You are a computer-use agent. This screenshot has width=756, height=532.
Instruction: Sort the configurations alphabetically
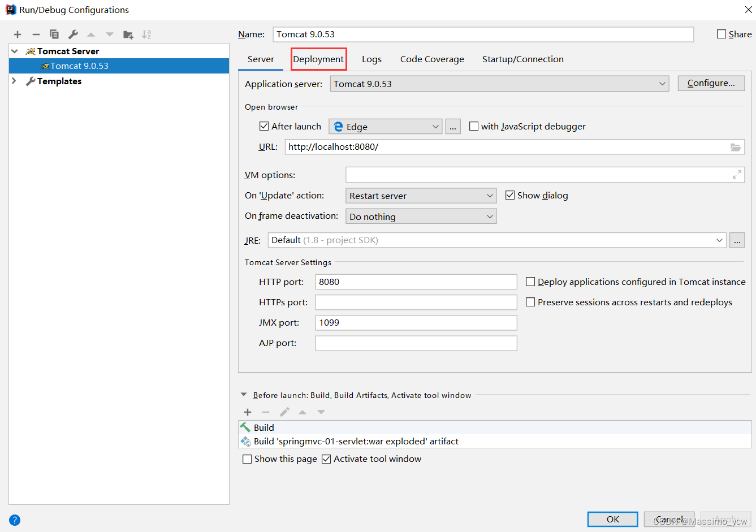tap(146, 34)
